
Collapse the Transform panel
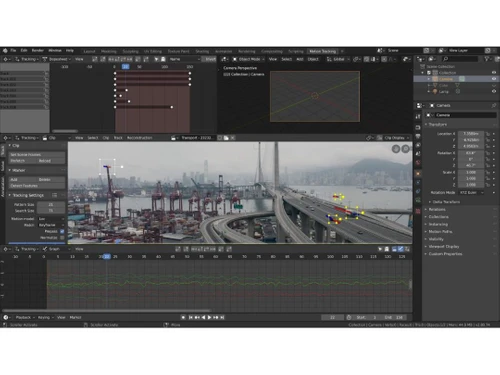pyautogui.click(x=437, y=124)
